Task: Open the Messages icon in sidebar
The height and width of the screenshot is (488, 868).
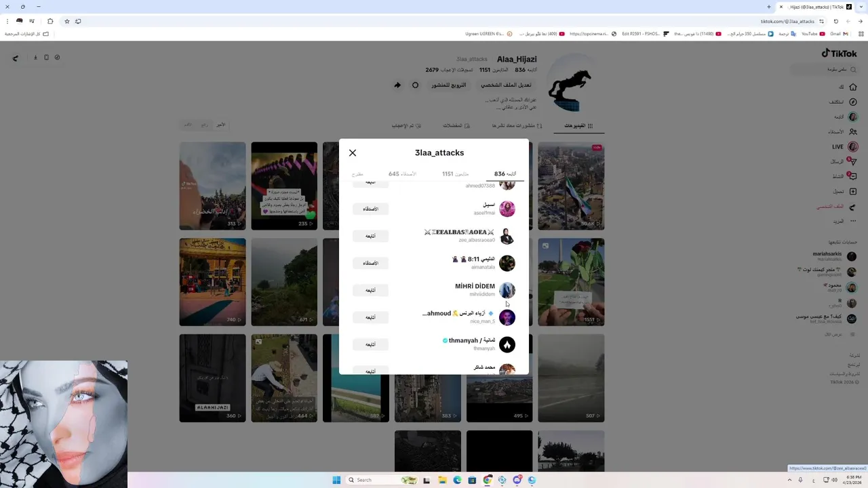Action: (853, 161)
